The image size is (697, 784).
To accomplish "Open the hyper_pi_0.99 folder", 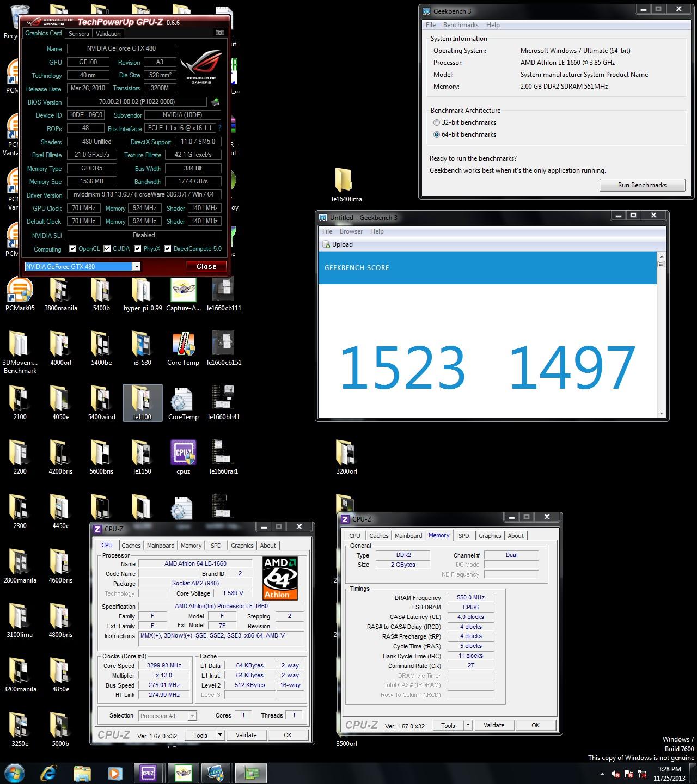I will [x=142, y=295].
